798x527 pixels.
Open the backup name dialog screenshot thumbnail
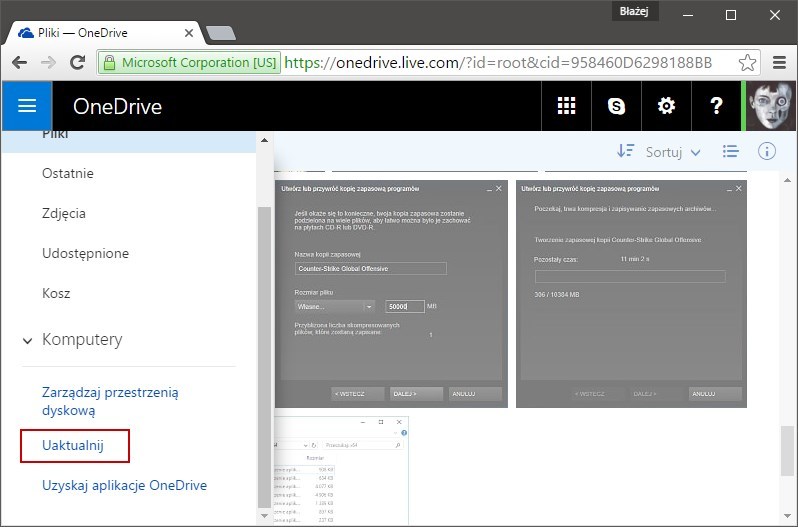(391, 294)
